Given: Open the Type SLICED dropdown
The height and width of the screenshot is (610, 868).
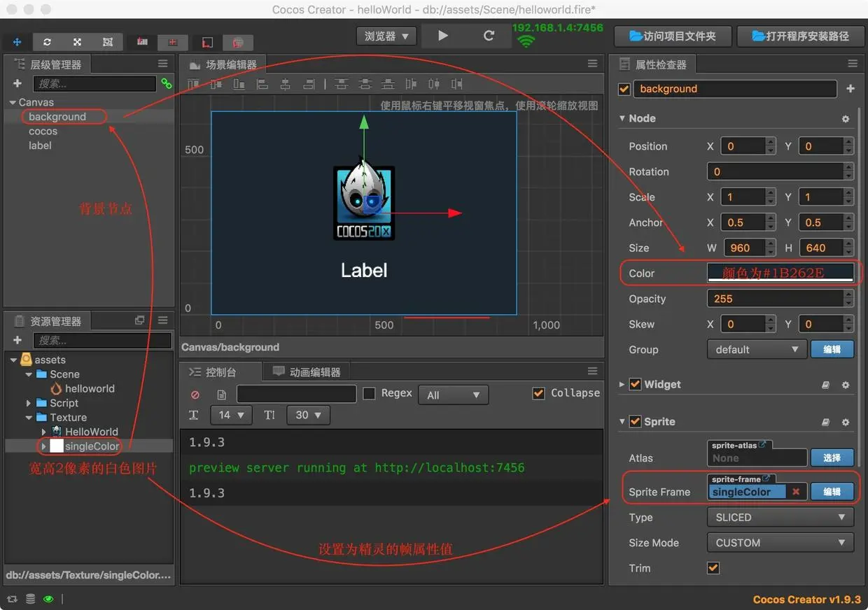Looking at the screenshot, I should point(780,517).
